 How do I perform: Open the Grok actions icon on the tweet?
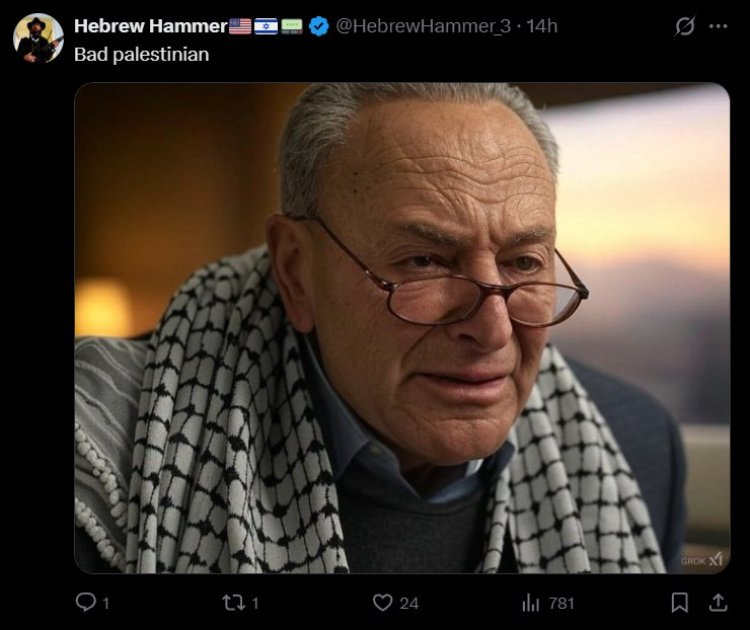[685, 26]
